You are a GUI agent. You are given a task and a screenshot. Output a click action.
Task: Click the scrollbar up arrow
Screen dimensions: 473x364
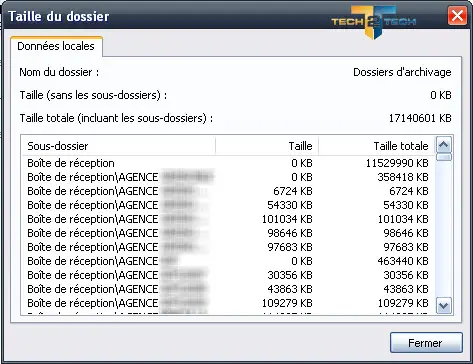pyautogui.click(x=444, y=145)
